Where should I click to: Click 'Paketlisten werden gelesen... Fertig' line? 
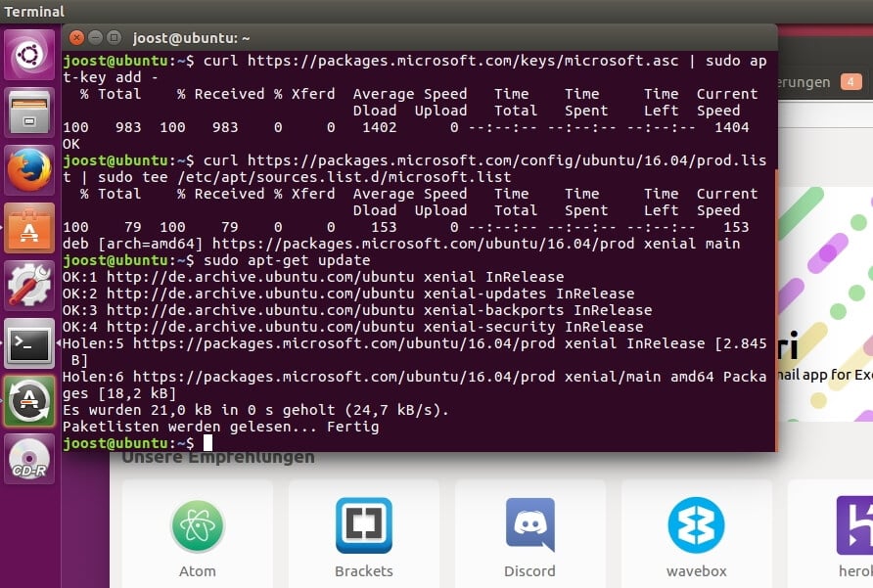coord(220,427)
